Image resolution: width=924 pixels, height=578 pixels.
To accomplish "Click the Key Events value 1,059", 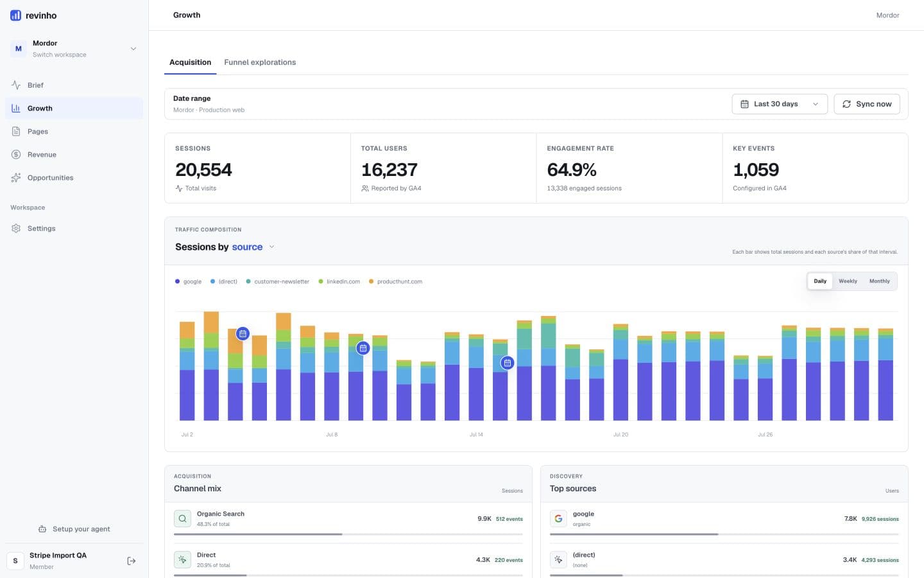I will pyautogui.click(x=756, y=170).
